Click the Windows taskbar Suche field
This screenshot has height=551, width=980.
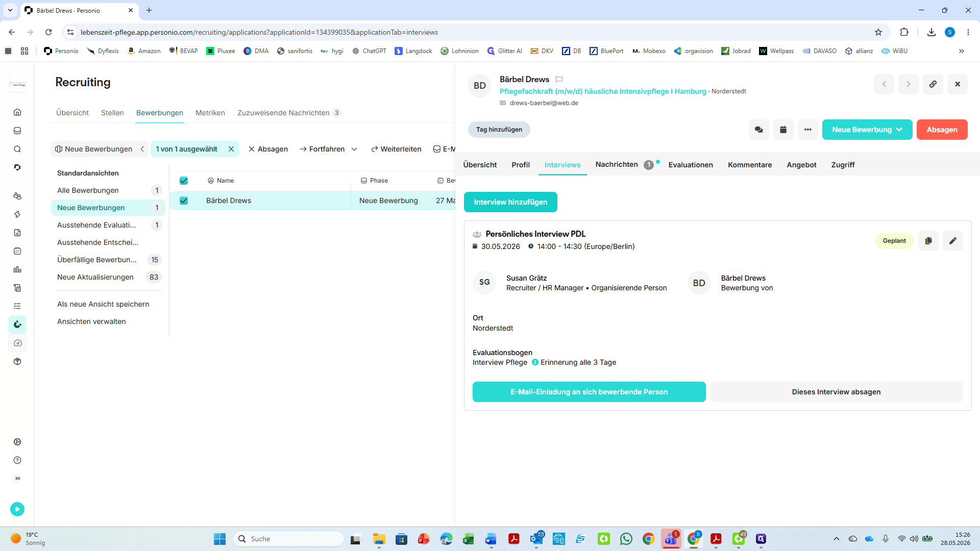[x=288, y=539]
